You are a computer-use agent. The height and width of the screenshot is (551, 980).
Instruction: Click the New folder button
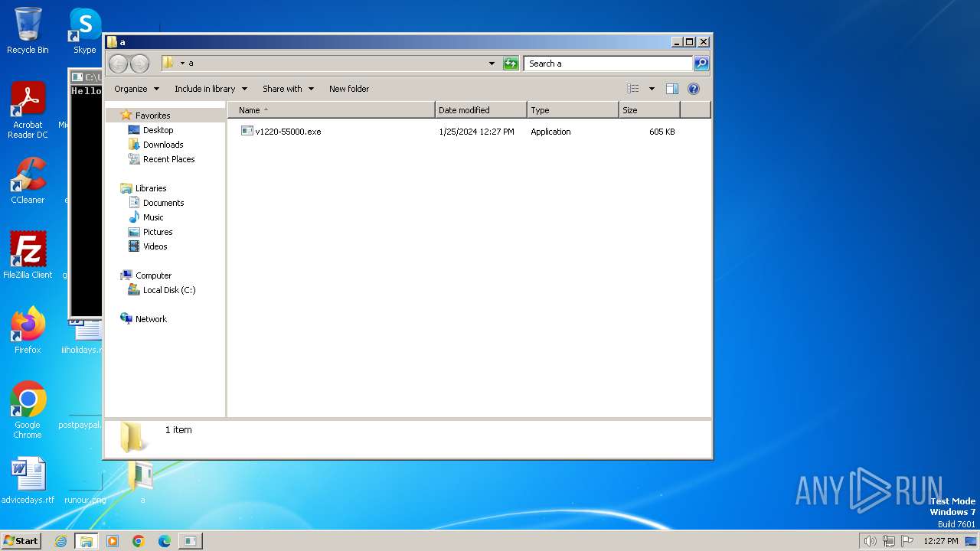(x=349, y=89)
